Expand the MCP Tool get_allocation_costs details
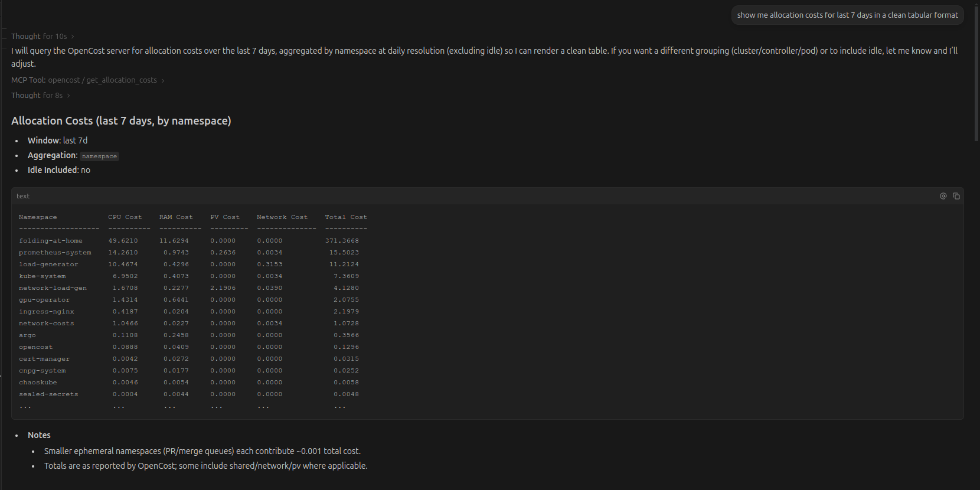This screenshot has height=490, width=980. [x=87, y=80]
